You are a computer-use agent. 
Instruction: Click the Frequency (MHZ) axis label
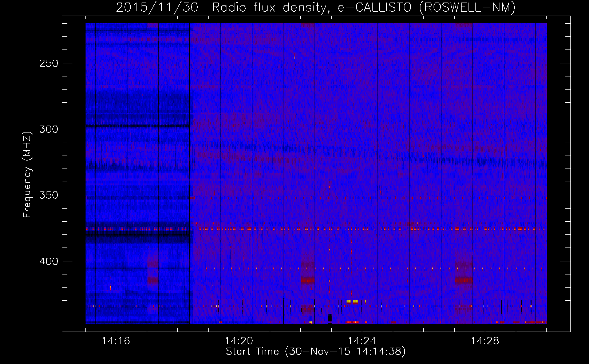tap(27, 174)
